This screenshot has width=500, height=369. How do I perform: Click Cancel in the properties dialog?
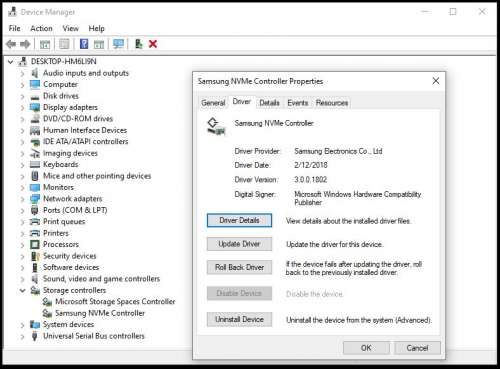[x=417, y=348]
